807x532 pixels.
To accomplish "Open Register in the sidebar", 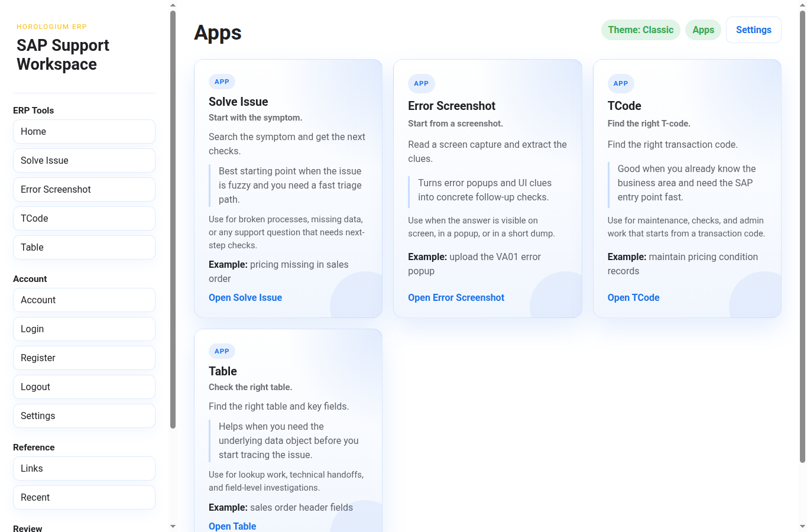I will pos(84,358).
